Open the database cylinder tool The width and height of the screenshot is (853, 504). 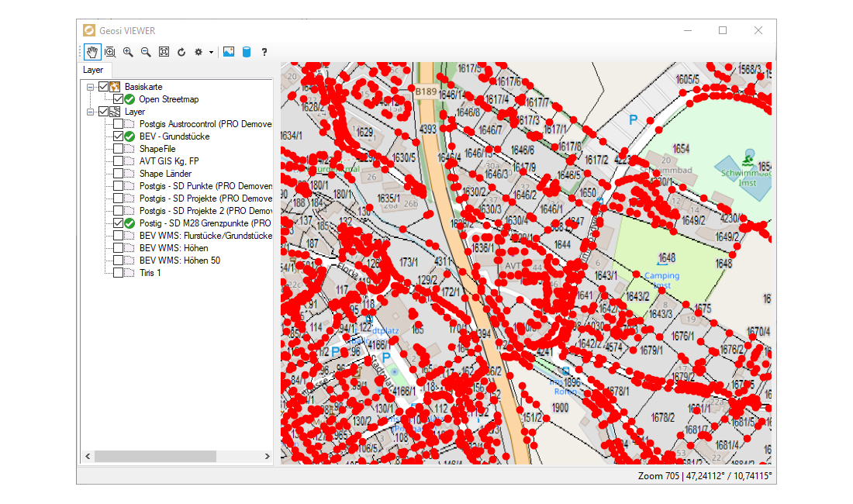pos(246,52)
